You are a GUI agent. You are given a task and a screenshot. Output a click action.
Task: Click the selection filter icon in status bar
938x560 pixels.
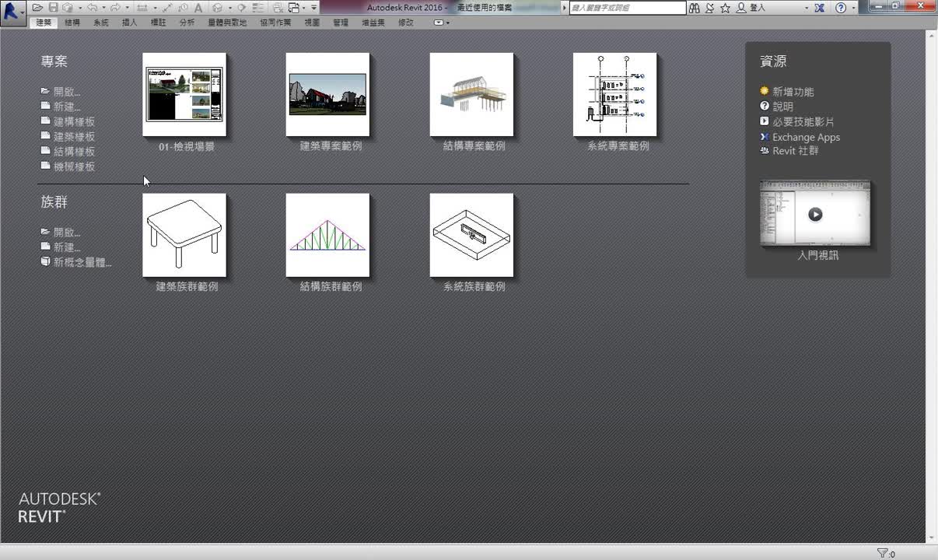[883, 553]
